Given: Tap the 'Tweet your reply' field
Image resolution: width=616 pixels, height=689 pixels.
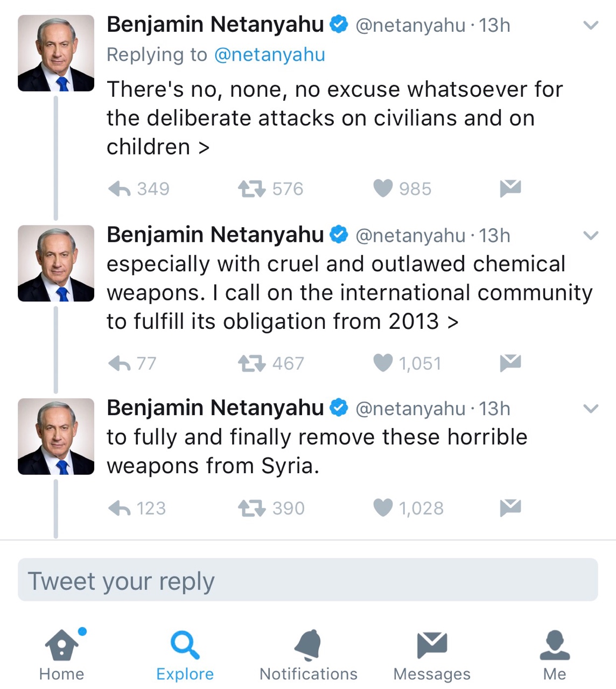Looking at the screenshot, I should pyautogui.click(x=307, y=580).
